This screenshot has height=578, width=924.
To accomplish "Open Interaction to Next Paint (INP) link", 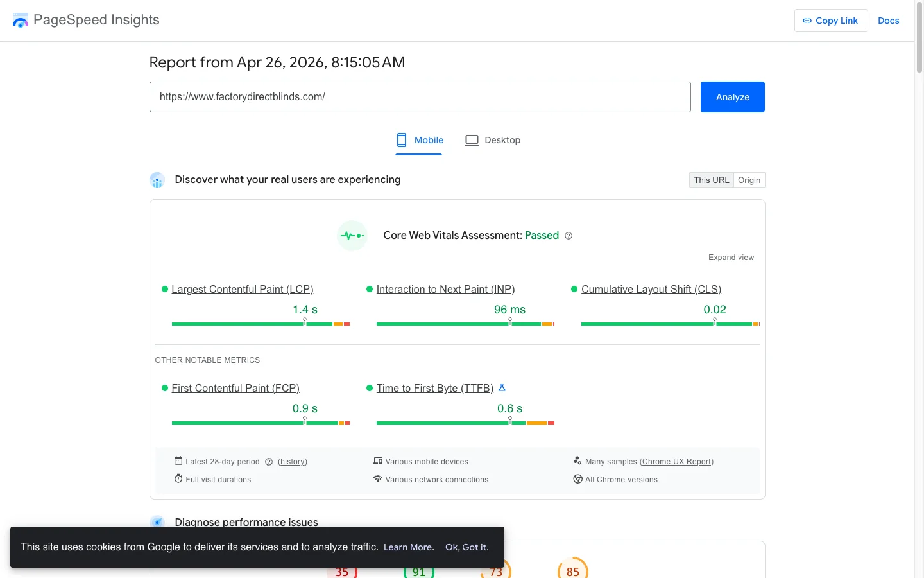I will coord(446,290).
